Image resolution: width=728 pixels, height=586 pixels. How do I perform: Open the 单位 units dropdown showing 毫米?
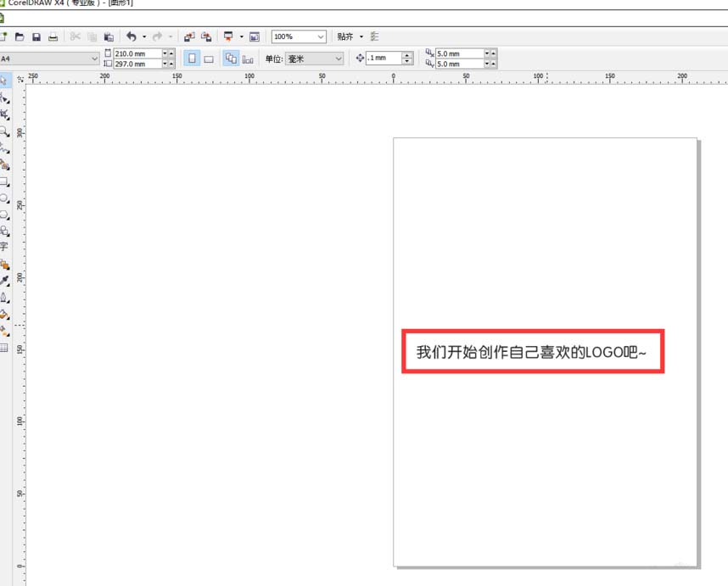tap(314, 58)
